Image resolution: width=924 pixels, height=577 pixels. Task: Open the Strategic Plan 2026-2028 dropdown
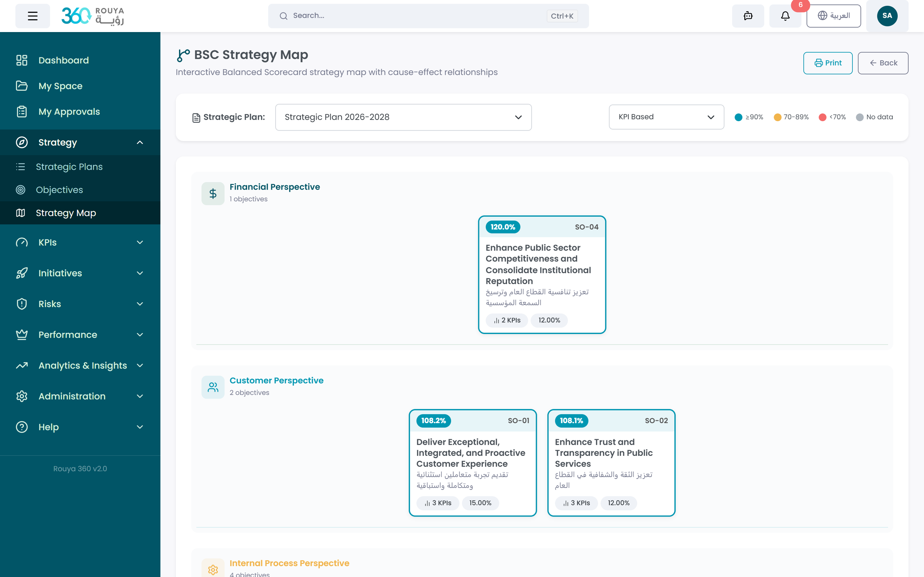point(403,117)
